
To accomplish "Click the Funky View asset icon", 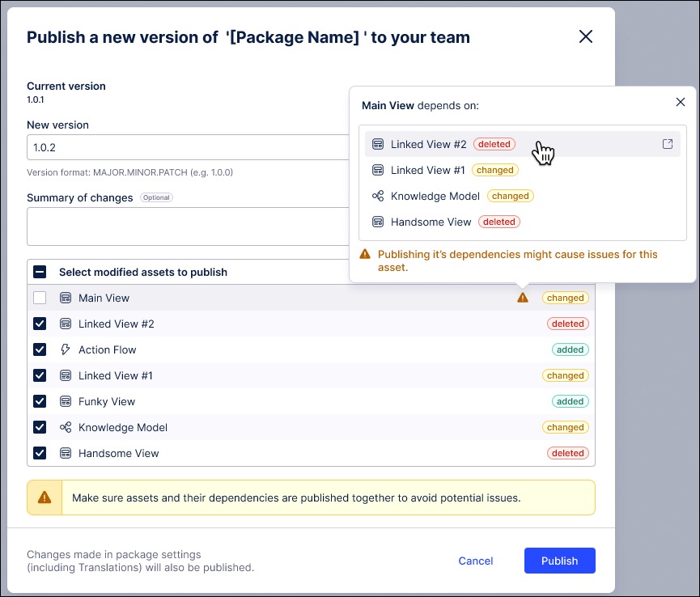I will [x=66, y=401].
